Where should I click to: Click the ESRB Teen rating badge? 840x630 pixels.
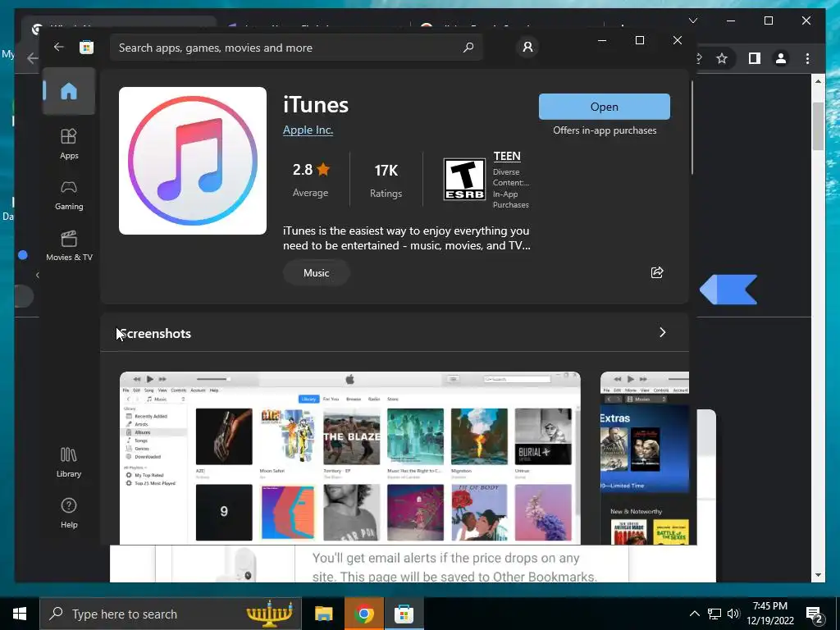pyautogui.click(x=464, y=179)
